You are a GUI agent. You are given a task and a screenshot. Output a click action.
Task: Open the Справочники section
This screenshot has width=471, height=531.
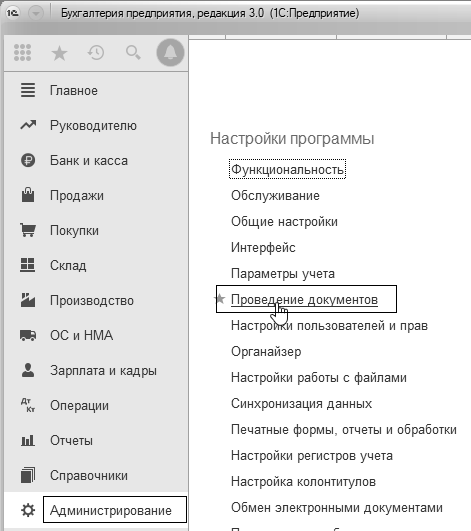[x=89, y=475]
